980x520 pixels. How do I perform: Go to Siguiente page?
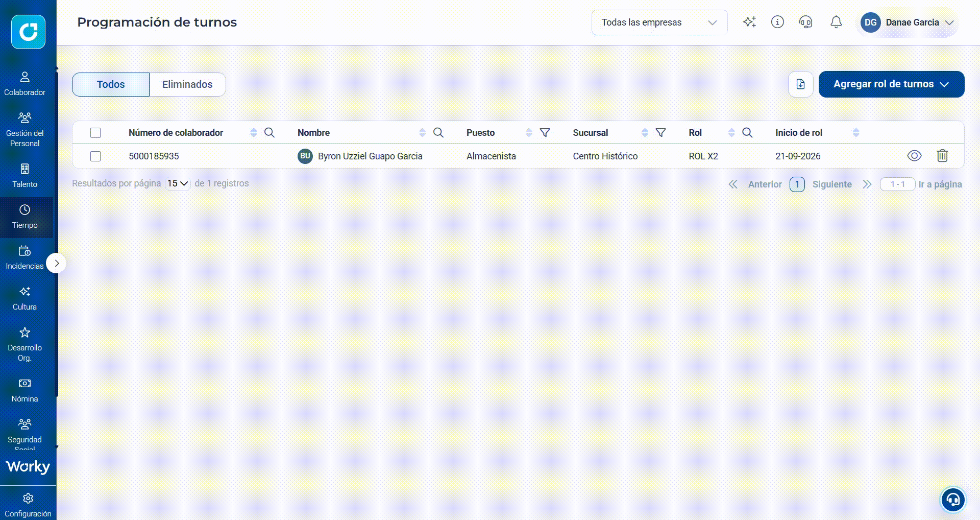(832, 184)
